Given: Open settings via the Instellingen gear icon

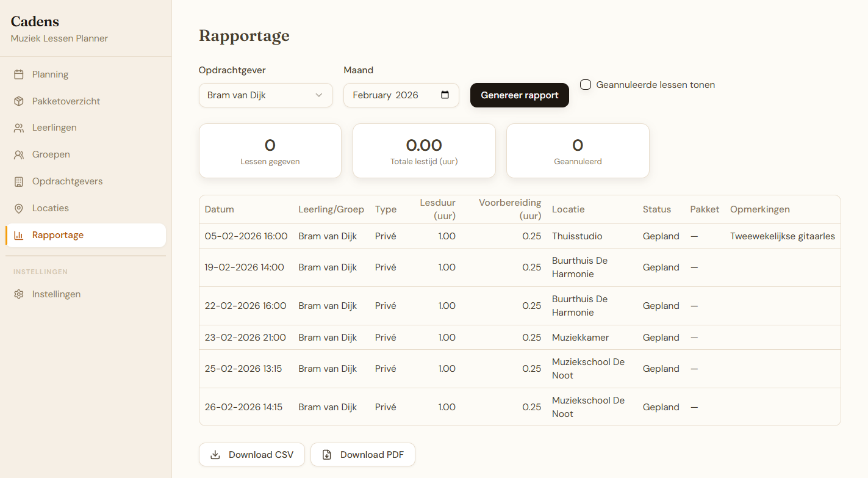Looking at the screenshot, I should (19, 294).
